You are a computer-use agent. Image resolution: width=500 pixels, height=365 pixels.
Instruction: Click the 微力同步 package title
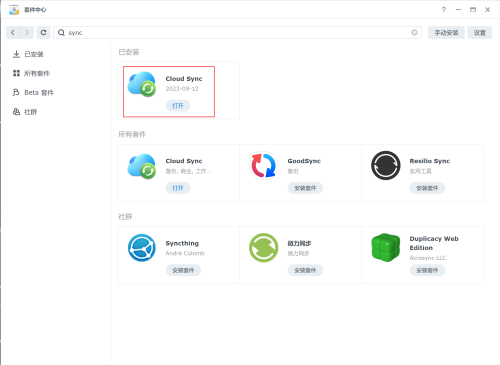[299, 243]
